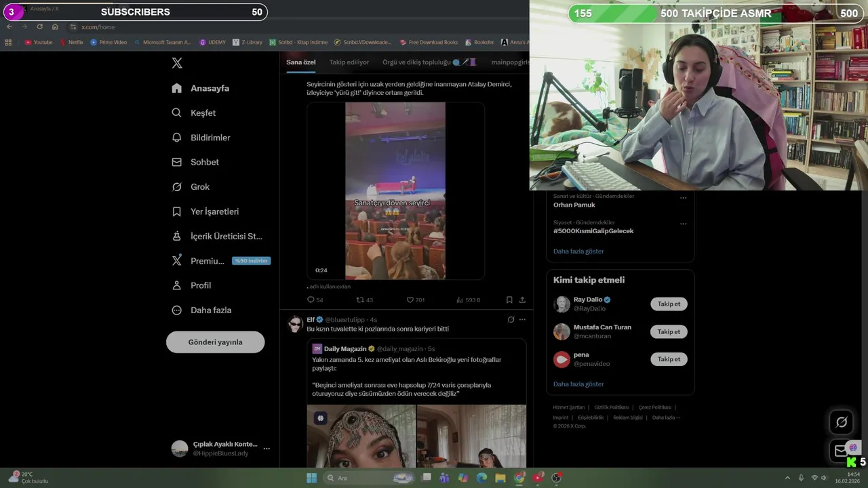
Task: Open Orhan Pamuk trending topic
Action: [574, 205]
